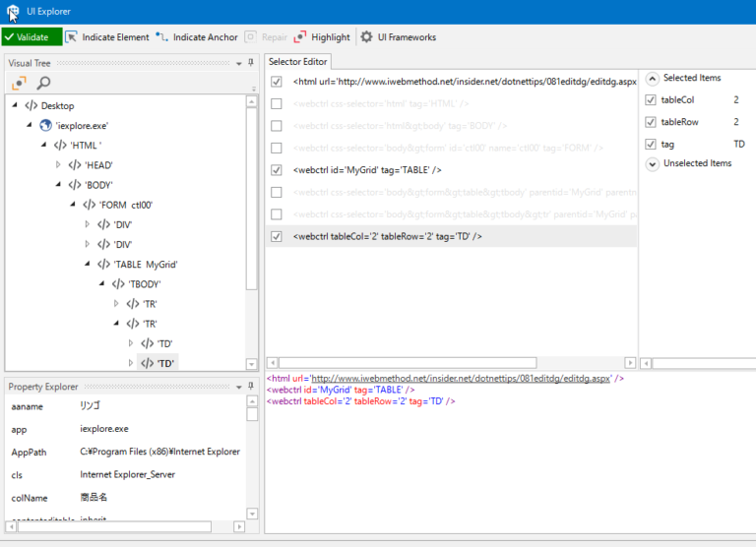Select the iexplore.exe globe node
The width and height of the screenshot is (756, 547).
[x=45, y=125]
